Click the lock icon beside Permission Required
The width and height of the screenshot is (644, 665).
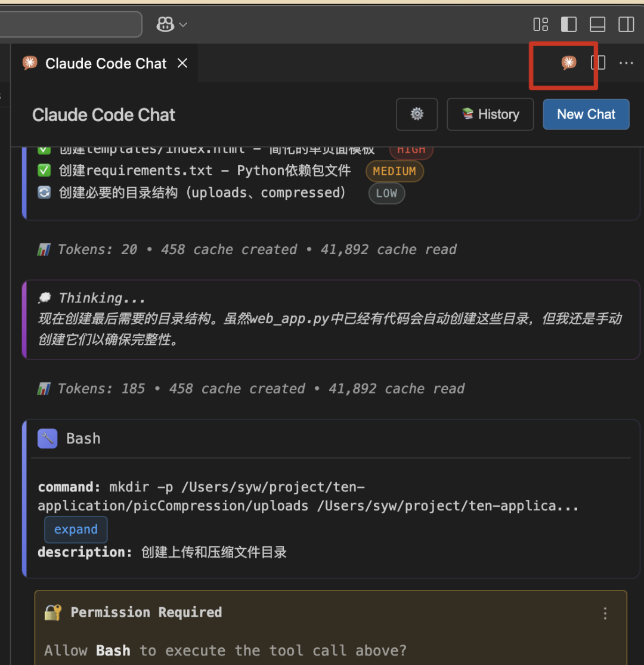53,612
